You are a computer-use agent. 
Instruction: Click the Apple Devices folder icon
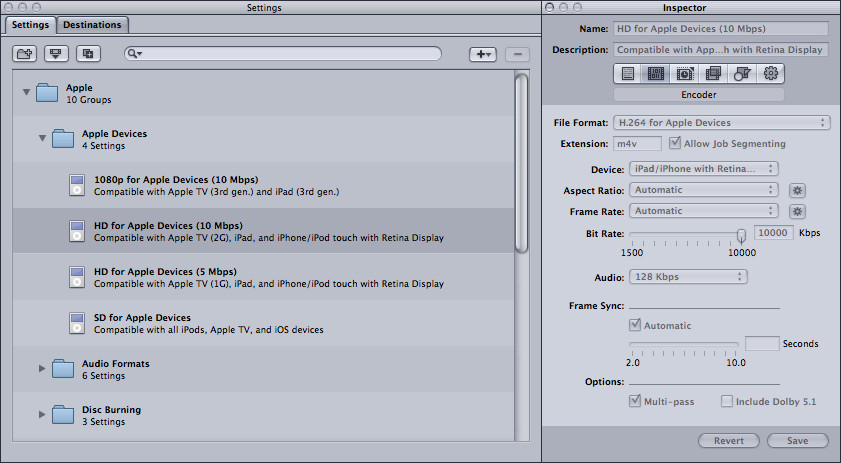click(63, 139)
